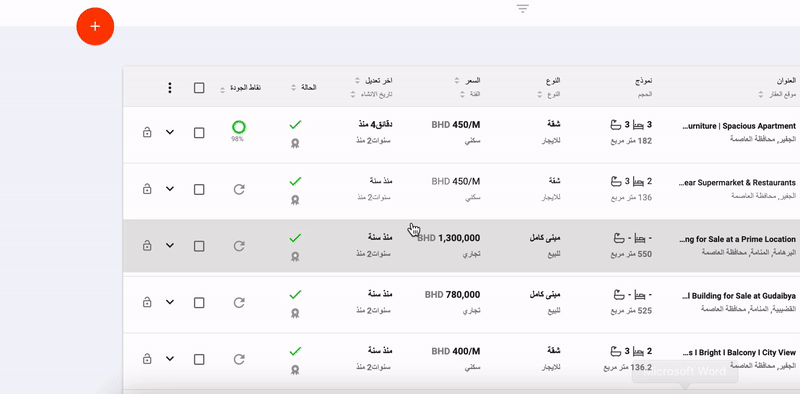Click refresh quality score icon for 780,000 listing
This screenshot has height=394, width=800.
coord(239,303)
